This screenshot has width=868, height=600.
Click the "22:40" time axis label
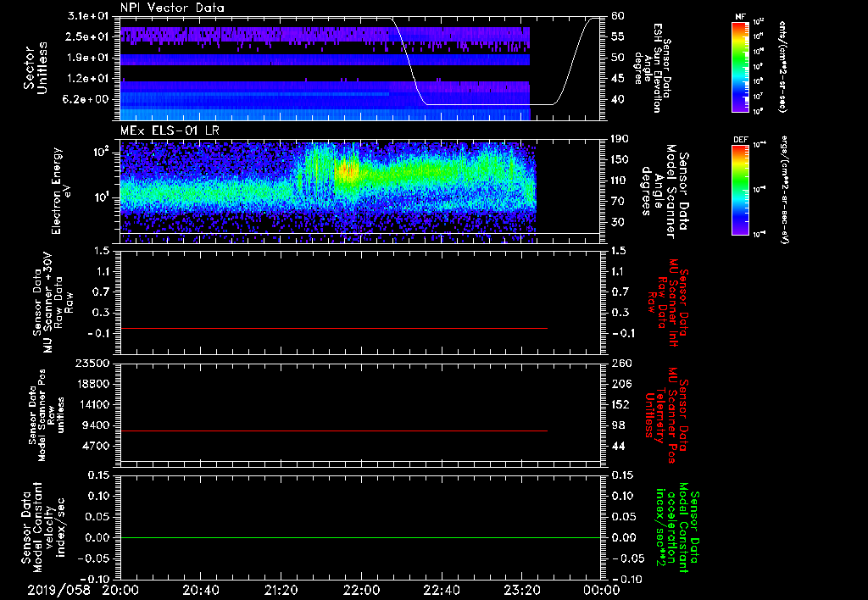pos(441,590)
